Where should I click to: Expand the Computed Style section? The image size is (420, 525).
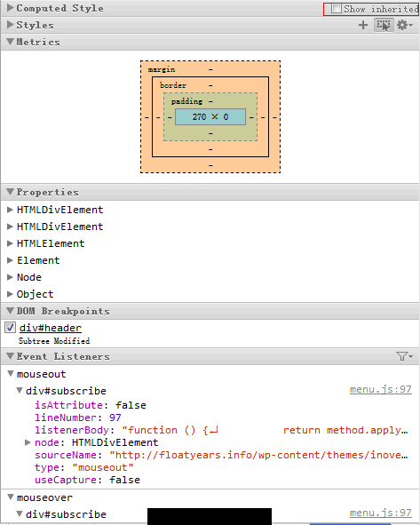[11, 8]
